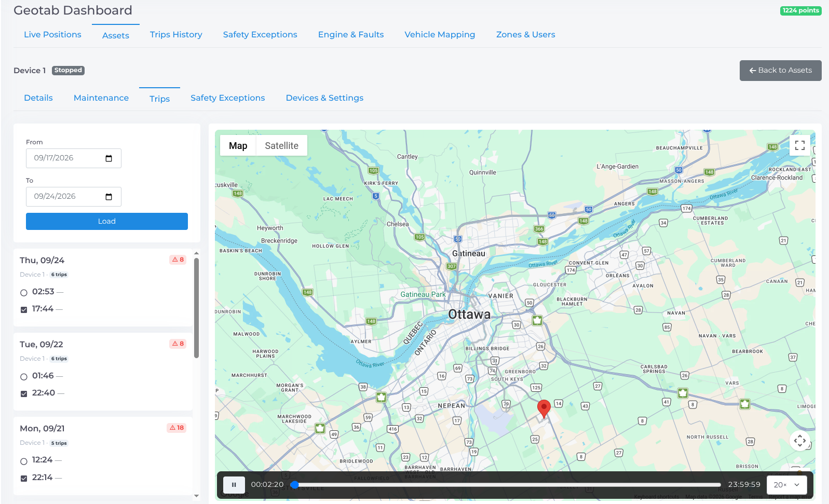
Task: Open Zones & Users tab
Action: 525,35
